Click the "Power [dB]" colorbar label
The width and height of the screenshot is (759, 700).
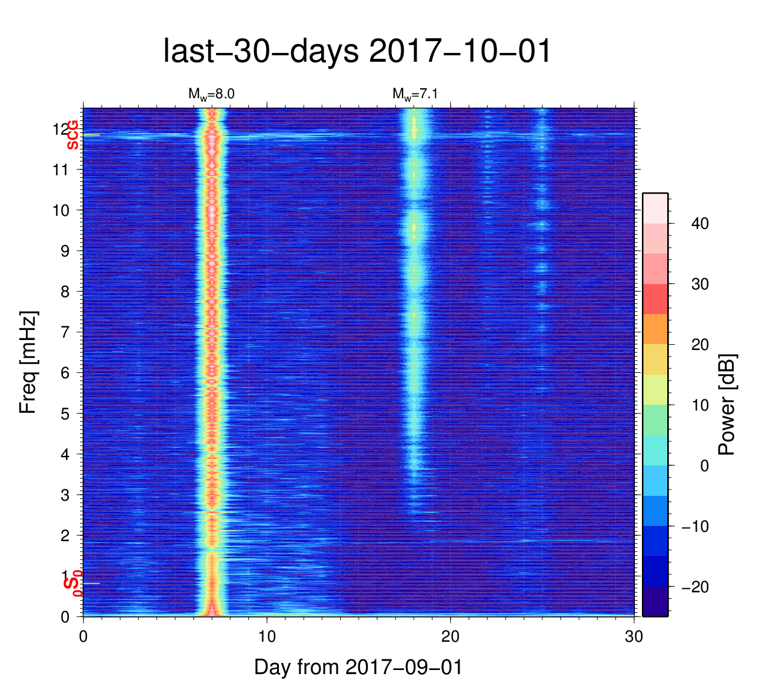(x=727, y=405)
